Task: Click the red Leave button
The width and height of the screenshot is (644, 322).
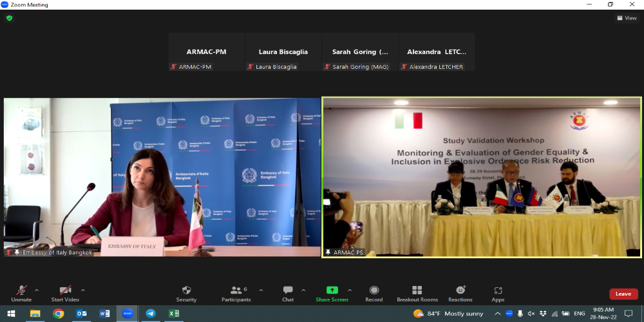Action: pyautogui.click(x=623, y=294)
